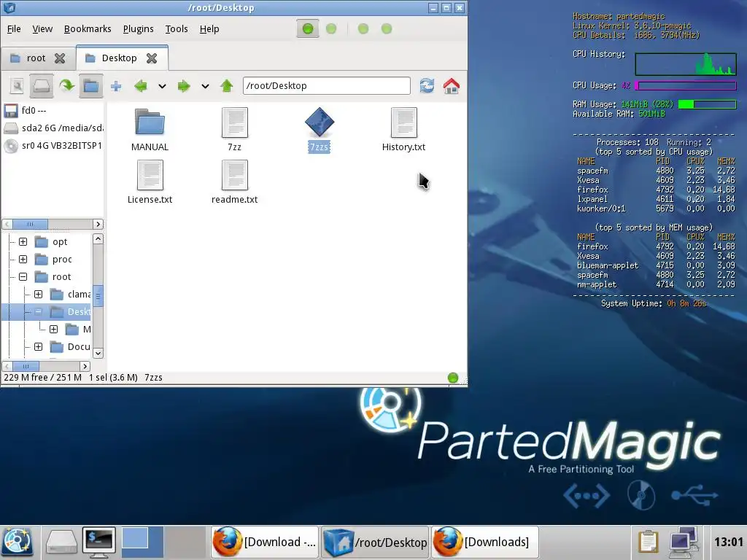Image resolution: width=747 pixels, height=560 pixels.
Task: Close the Desktop tab
Action: point(152,58)
